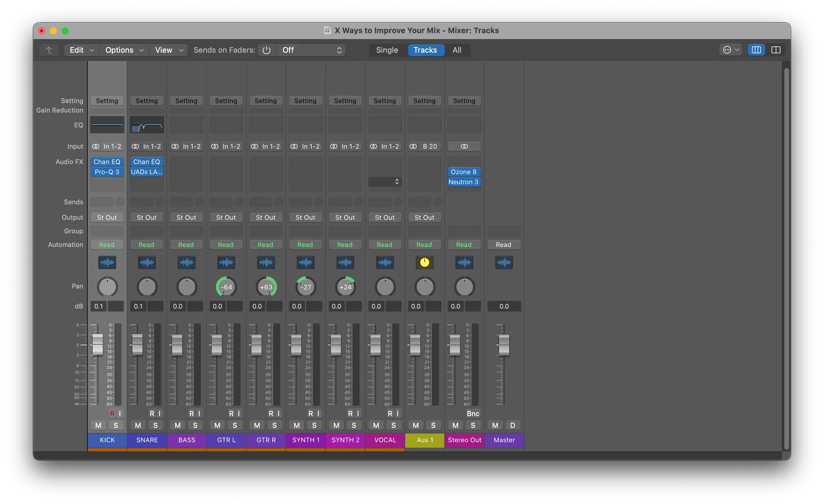The width and height of the screenshot is (824, 504).
Task: Switch to the All mixer tab
Action: [x=457, y=50]
